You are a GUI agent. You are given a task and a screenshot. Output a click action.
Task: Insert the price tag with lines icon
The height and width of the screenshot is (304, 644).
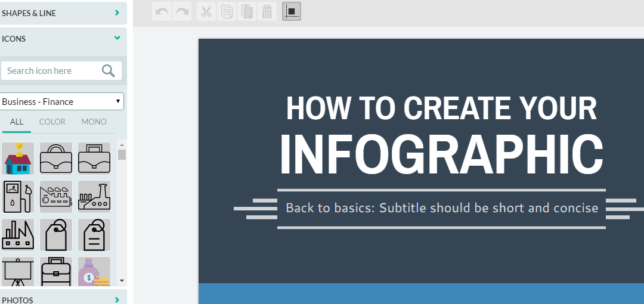pyautogui.click(x=94, y=235)
